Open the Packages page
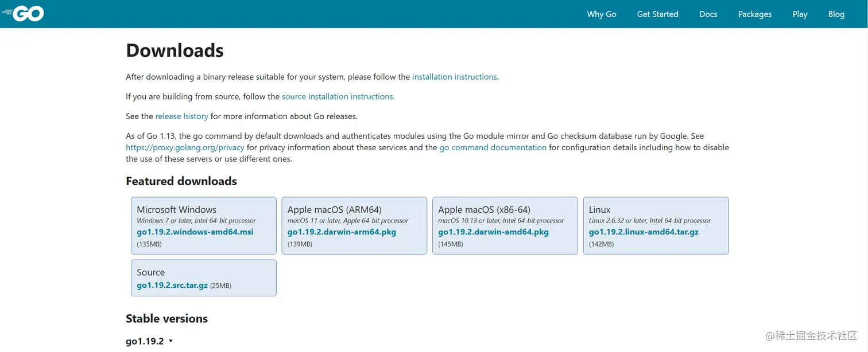Image resolution: width=868 pixels, height=352 pixels. [x=755, y=14]
